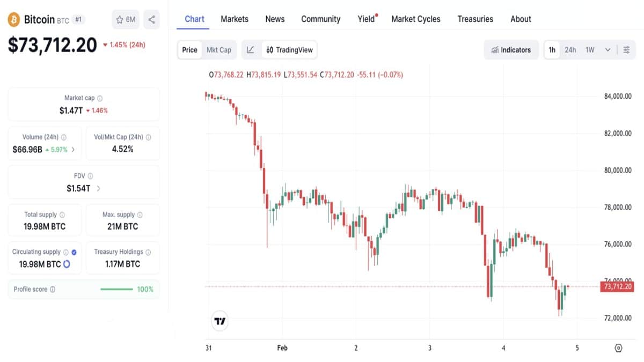Click the Profile score progress bar
This screenshot has height=362, width=644.
pyautogui.click(x=115, y=289)
